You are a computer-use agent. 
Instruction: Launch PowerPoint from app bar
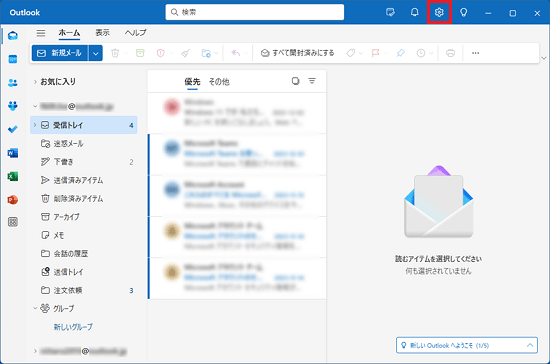point(13,200)
